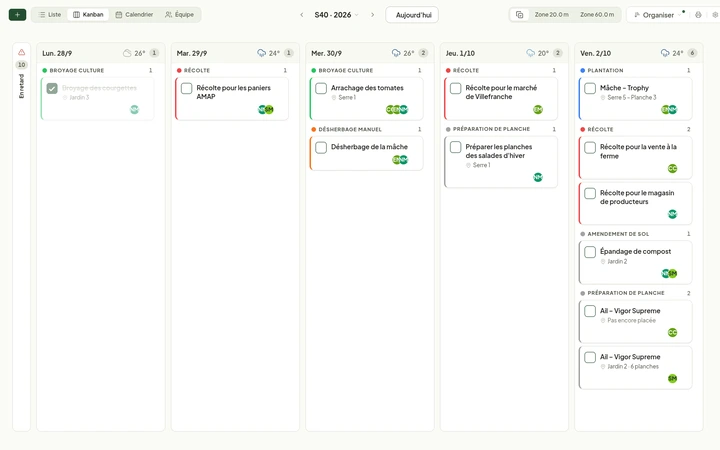Click Thursday's rain weather icon
The height and width of the screenshot is (450, 720).
tap(530, 53)
